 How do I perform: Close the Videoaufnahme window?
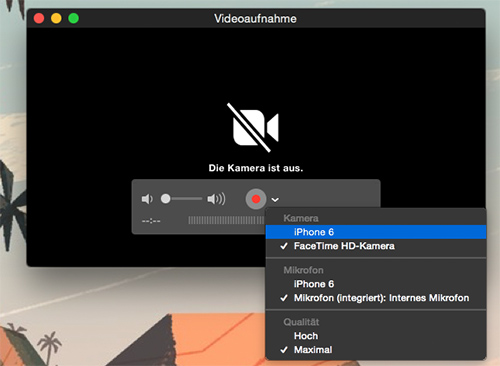coord(39,18)
